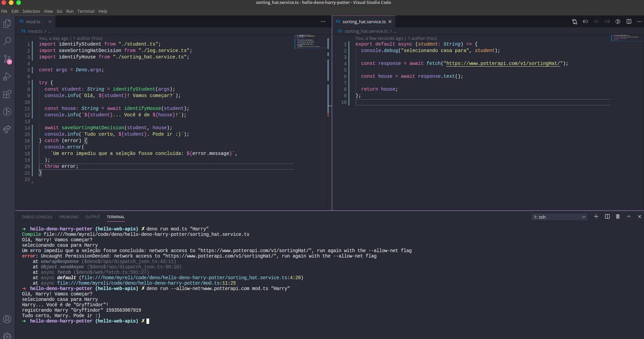Open the Extensions view
The width and height of the screenshot is (644, 339).
click(x=7, y=94)
